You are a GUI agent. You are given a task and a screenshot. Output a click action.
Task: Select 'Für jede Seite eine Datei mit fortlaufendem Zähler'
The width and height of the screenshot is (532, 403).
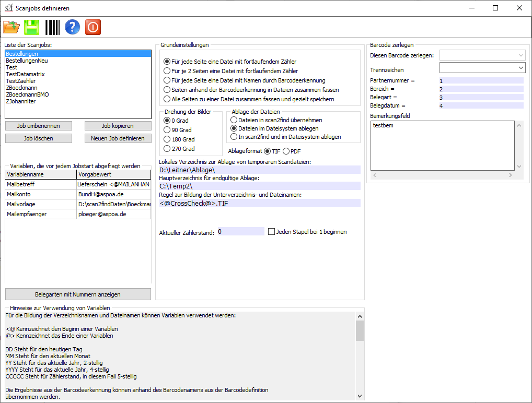click(230, 62)
